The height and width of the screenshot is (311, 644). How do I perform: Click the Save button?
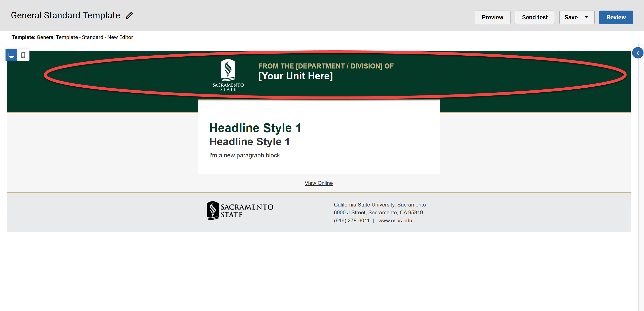(571, 17)
